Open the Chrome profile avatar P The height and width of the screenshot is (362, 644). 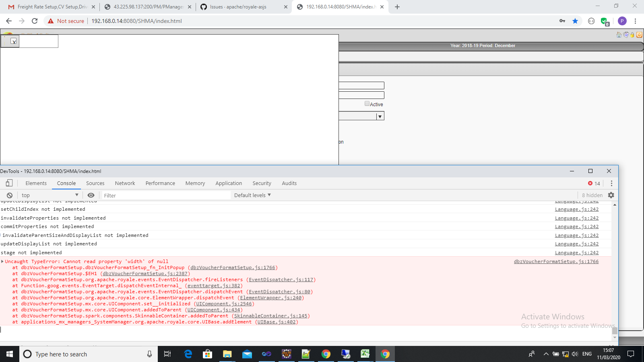(x=622, y=21)
